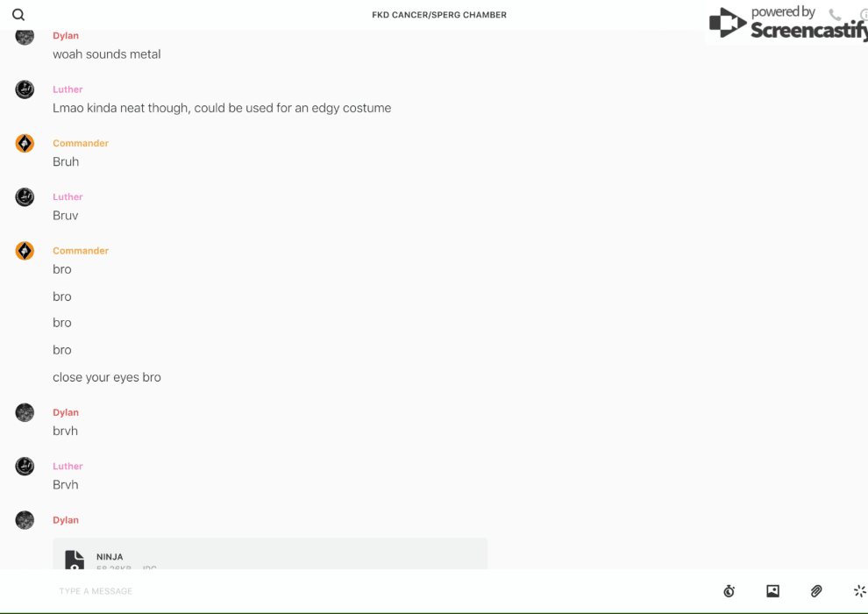Click Dylan's avatar above the NINJA attachment
The width and height of the screenshot is (868, 614).
pyautogui.click(x=25, y=520)
